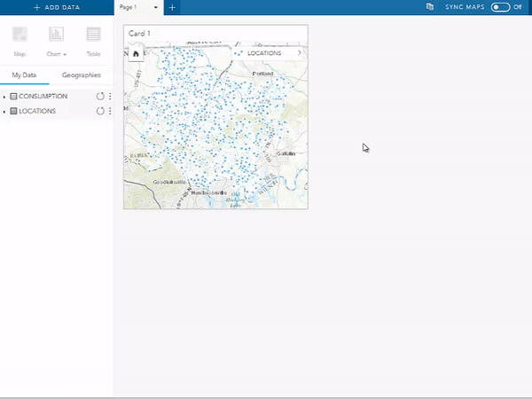Viewport: 532px width, 399px height.
Task: Open the Page 1 tab dropdown arrow
Action: pyautogui.click(x=156, y=7)
